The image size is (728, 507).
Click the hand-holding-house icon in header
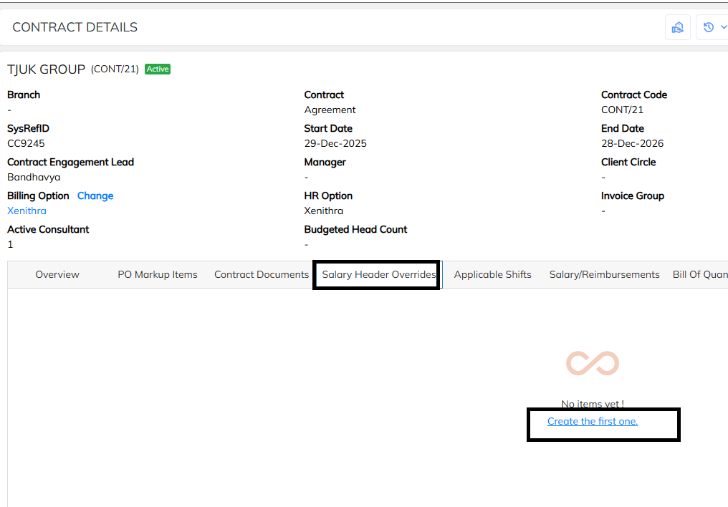pyautogui.click(x=677, y=27)
